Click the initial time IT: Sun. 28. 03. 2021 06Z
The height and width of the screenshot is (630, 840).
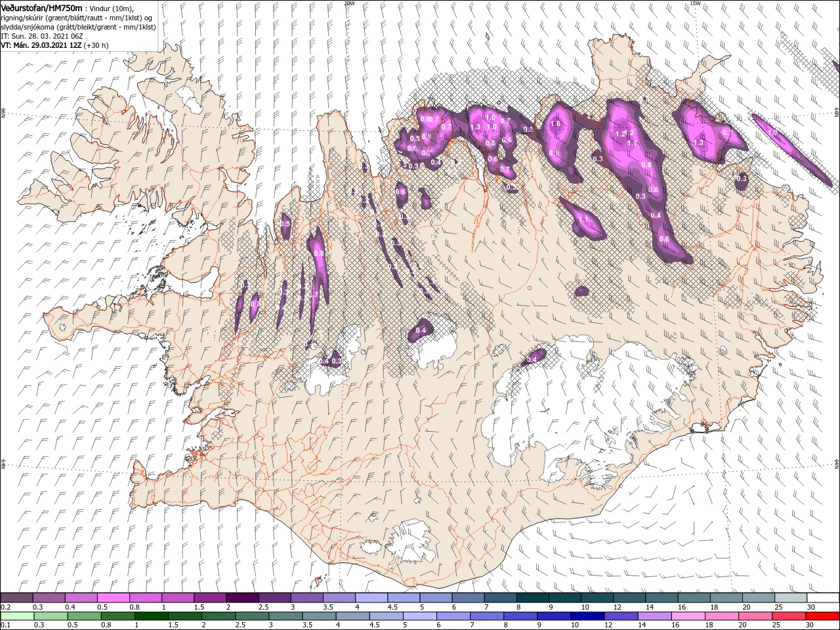click(x=41, y=36)
